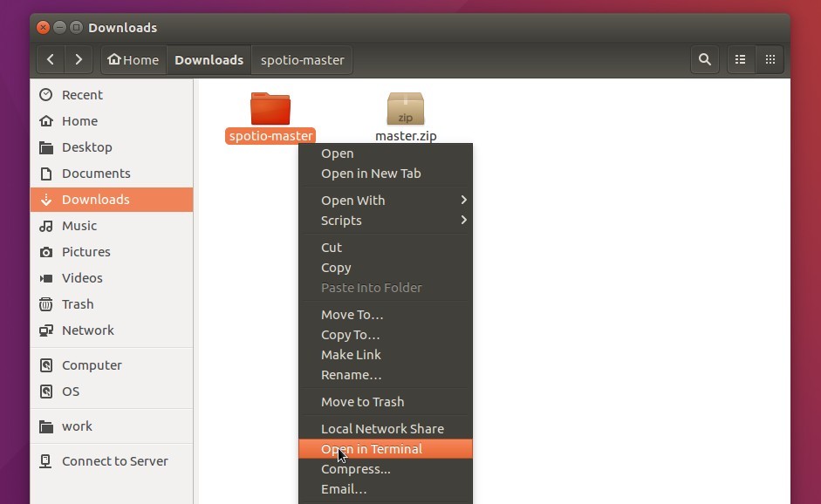Choose Open in New Tab
The image size is (821, 504).
coord(386,174)
